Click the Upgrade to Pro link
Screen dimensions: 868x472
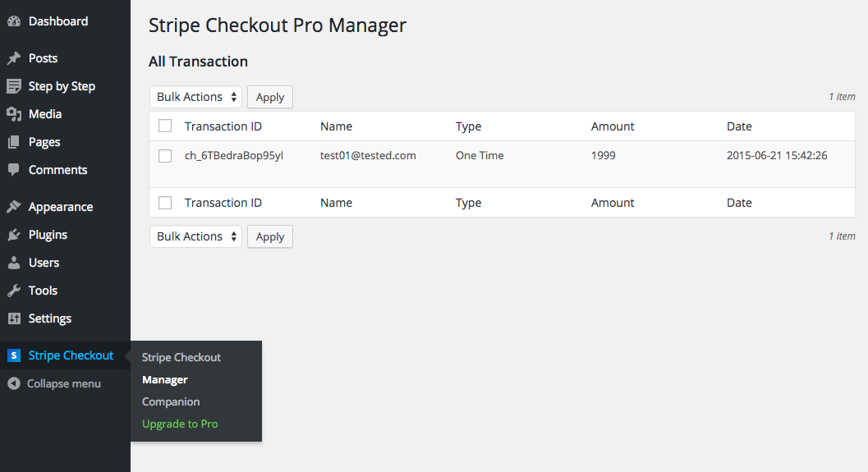(x=180, y=424)
